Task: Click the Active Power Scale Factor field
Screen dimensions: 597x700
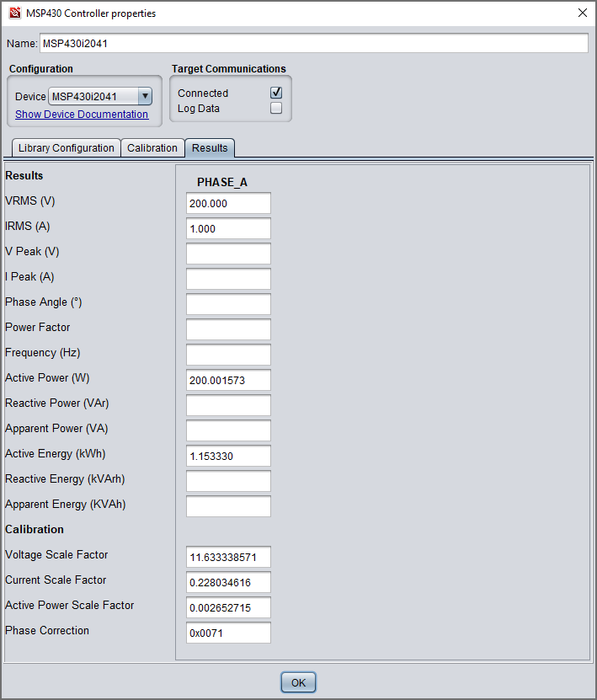Action: 228,607
